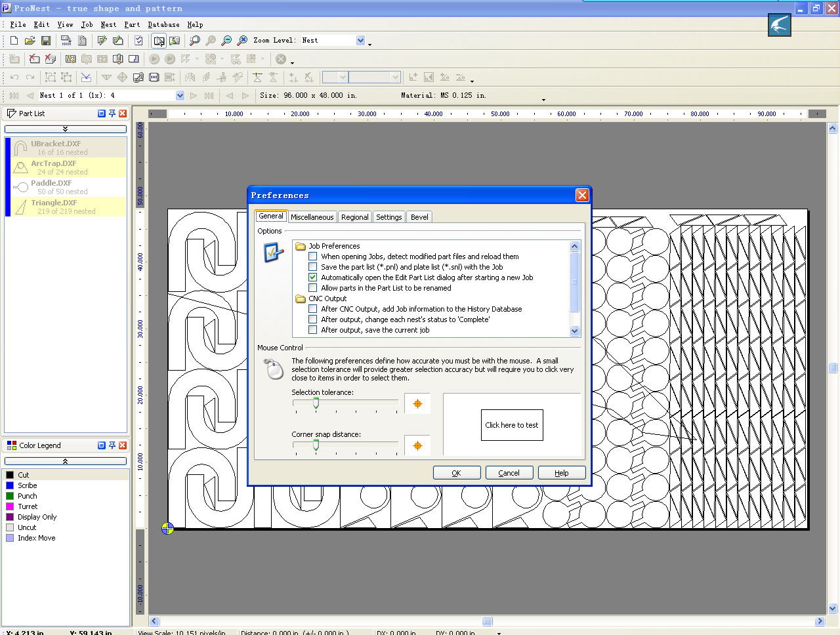This screenshot has height=635, width=840.
Task: Click the zoom out magnifier icon
Action: point(226,41)
